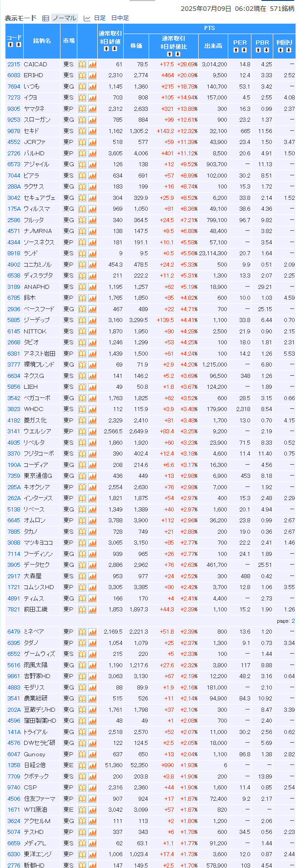301x868 pixels.
Task: Sort the PBR column descending
Action: 266,50
